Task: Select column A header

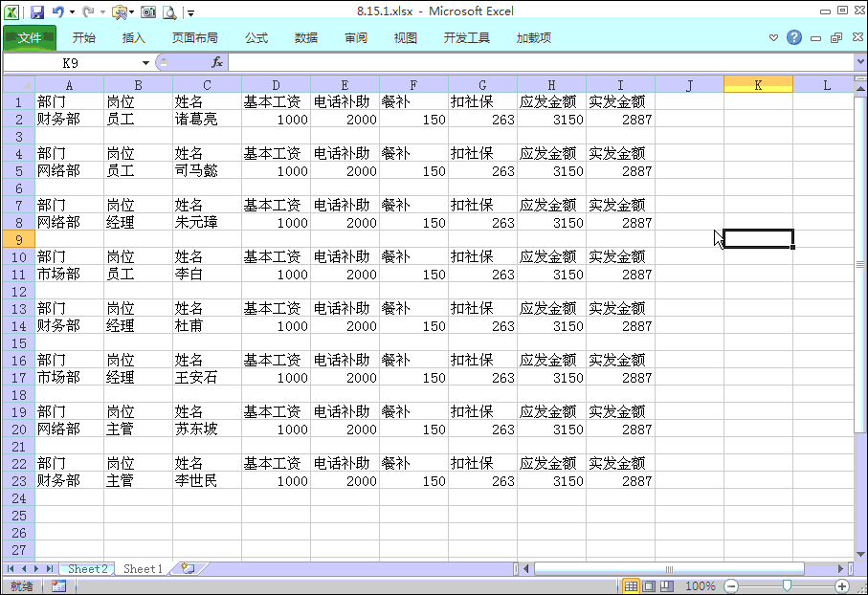Action: pyautogui.click(x=69, y=85)
